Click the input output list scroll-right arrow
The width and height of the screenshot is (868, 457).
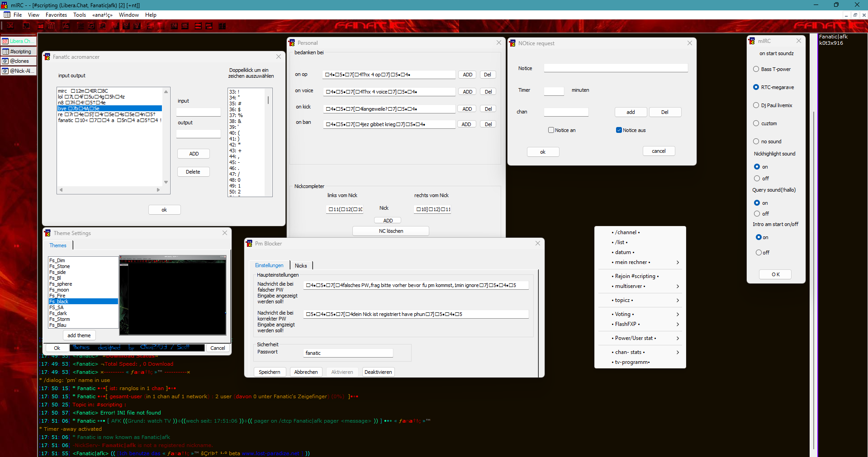158,190
